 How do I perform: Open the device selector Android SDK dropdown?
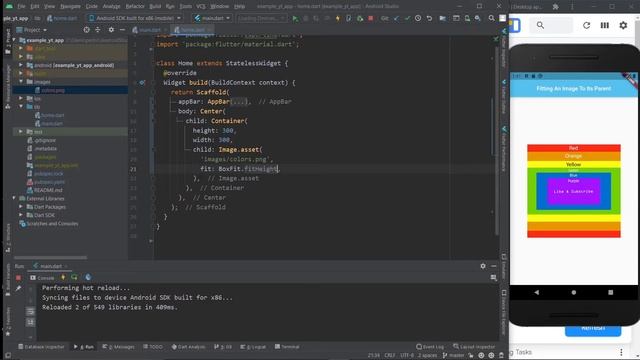pos(135,18)
